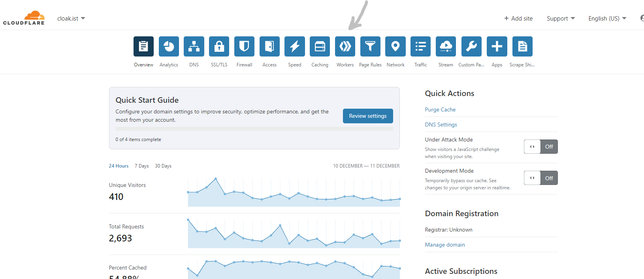Switch to the 7 Days tab
This screenshot has width=644, height=279.
point(141,166)
